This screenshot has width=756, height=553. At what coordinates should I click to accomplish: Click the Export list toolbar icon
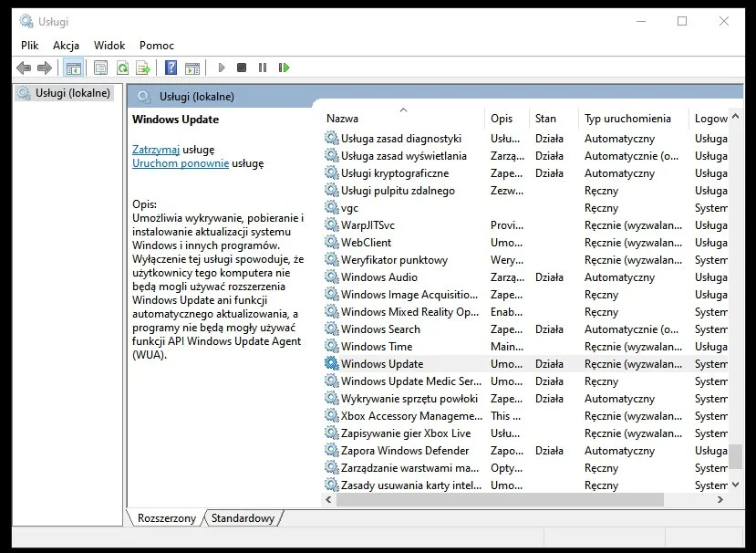pos(142,68)
